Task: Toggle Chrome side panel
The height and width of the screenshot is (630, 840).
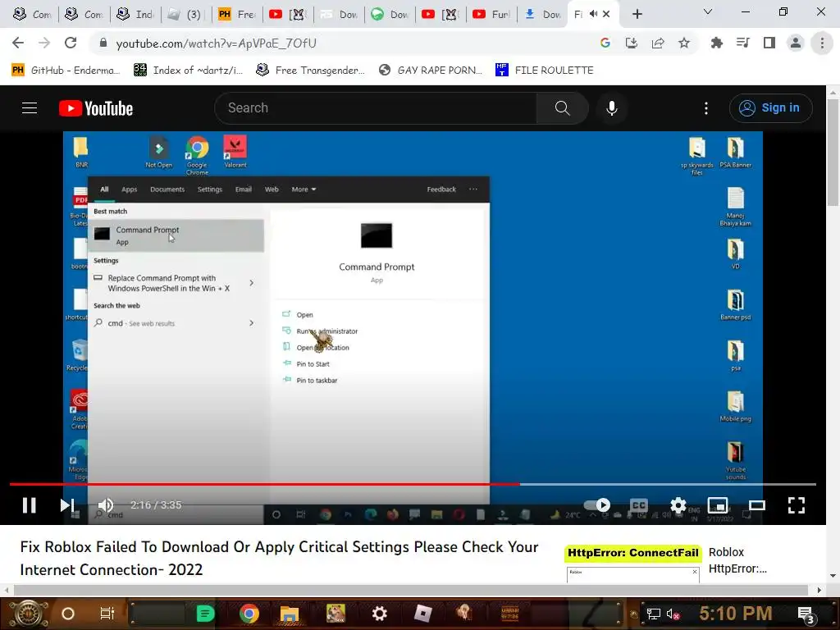Action: click(769, 43)
